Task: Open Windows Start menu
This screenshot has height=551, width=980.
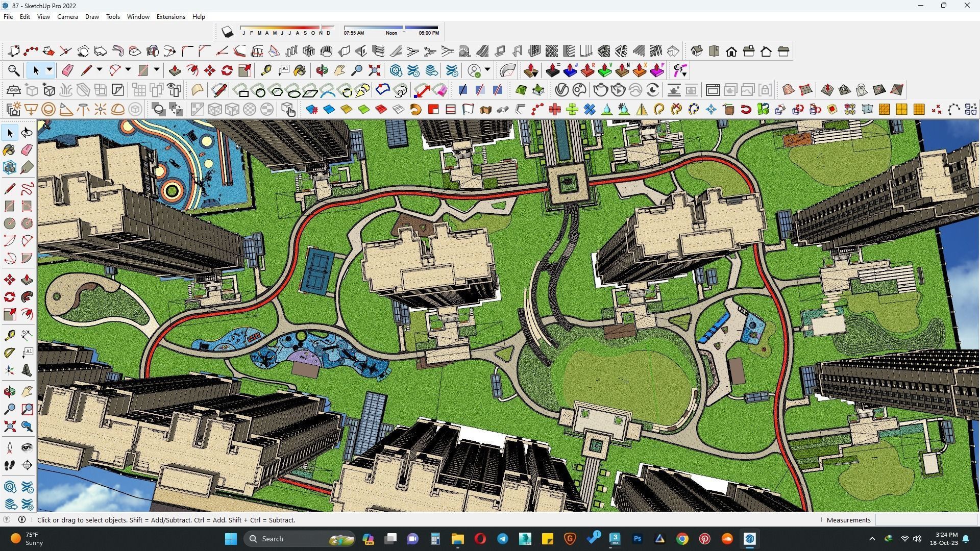Action: pos(231,539)
